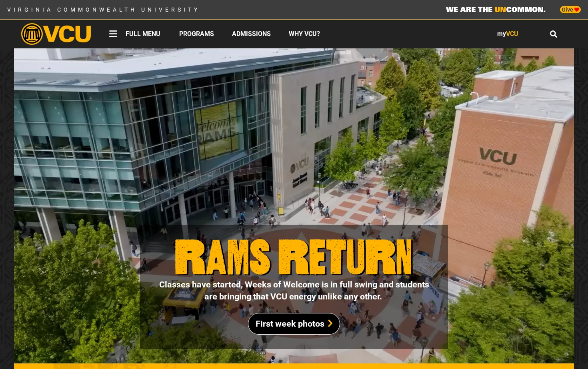Click the First week photos button

tap(294, 324)
